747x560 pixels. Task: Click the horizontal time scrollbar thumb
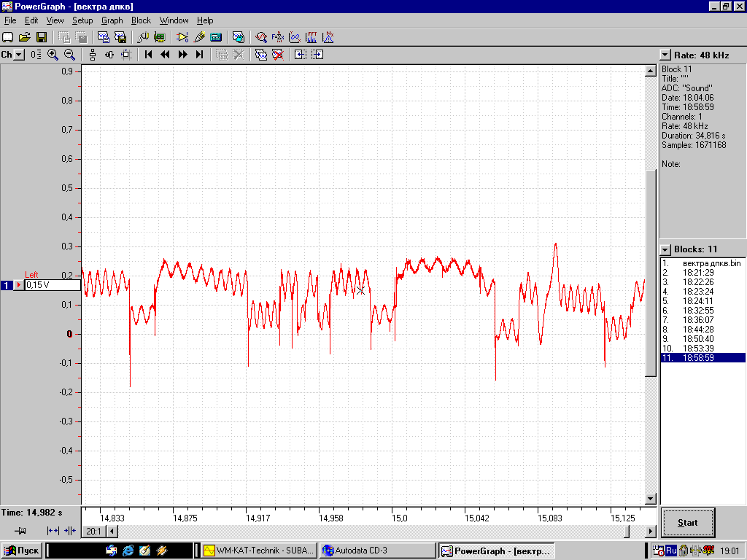point(627,531)
